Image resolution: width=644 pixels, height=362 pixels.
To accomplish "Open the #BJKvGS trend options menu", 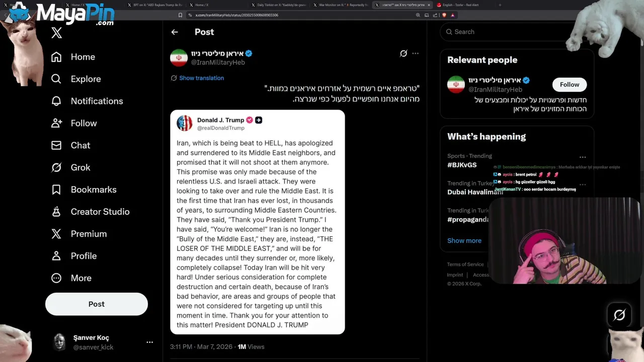I will coord(583,157).
